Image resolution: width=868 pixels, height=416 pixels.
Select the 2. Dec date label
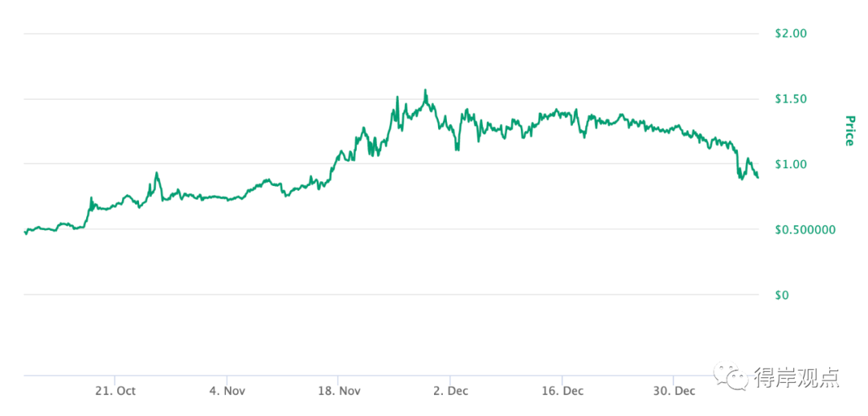(x=451, y=391)
